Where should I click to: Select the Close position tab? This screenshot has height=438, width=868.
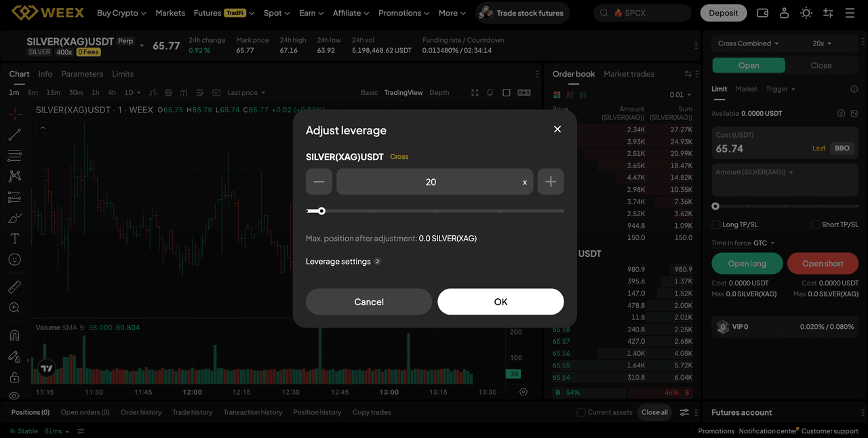coord(821,66)
